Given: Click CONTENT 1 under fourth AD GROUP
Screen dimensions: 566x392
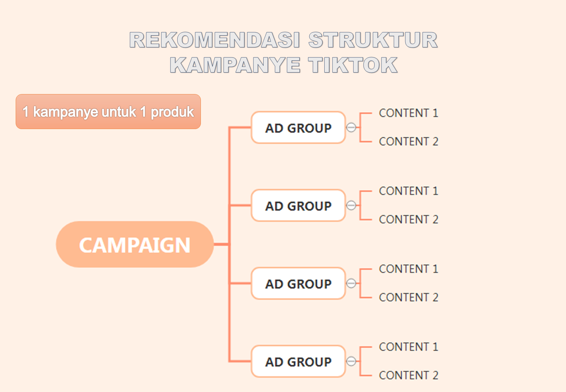Looking at the screenshot, I should point(409,347).
